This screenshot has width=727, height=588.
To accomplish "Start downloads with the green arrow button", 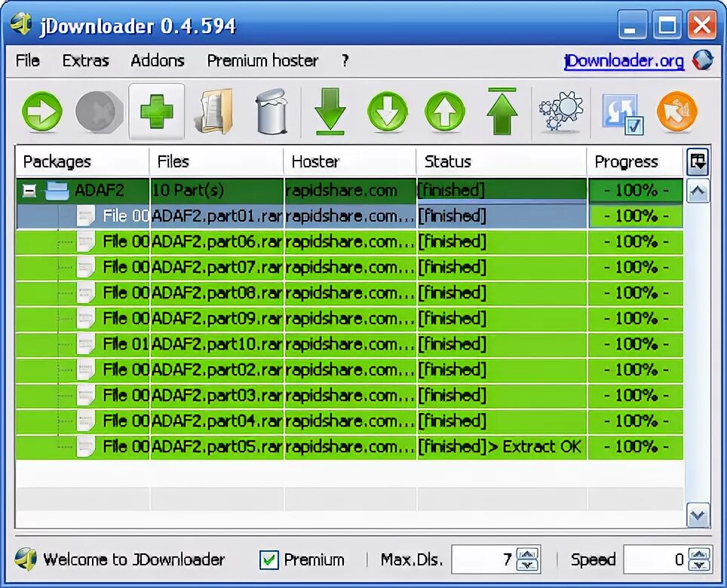I will point(41,112).
